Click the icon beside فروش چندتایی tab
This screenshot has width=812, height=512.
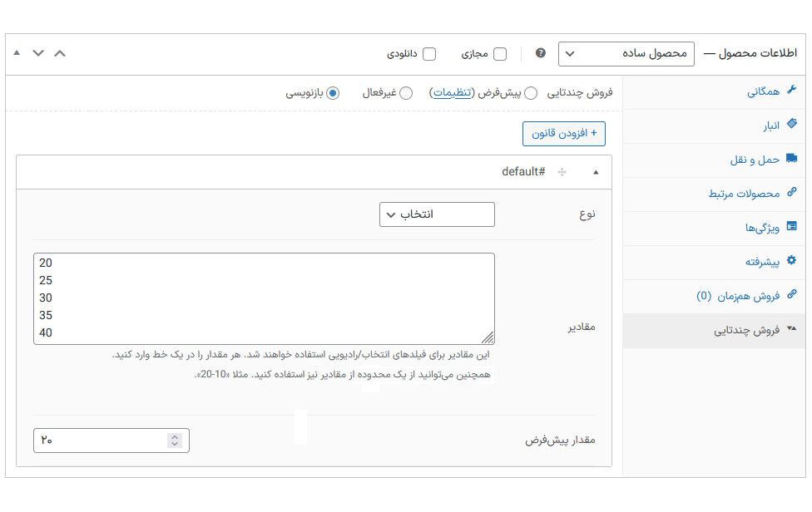[791, 328]
